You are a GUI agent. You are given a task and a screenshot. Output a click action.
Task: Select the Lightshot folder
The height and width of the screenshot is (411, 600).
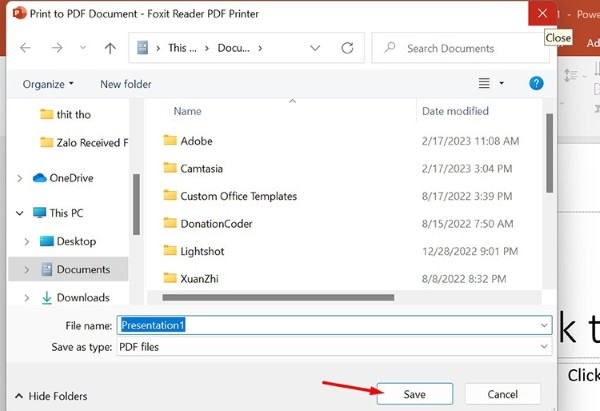tap(203, 250)
